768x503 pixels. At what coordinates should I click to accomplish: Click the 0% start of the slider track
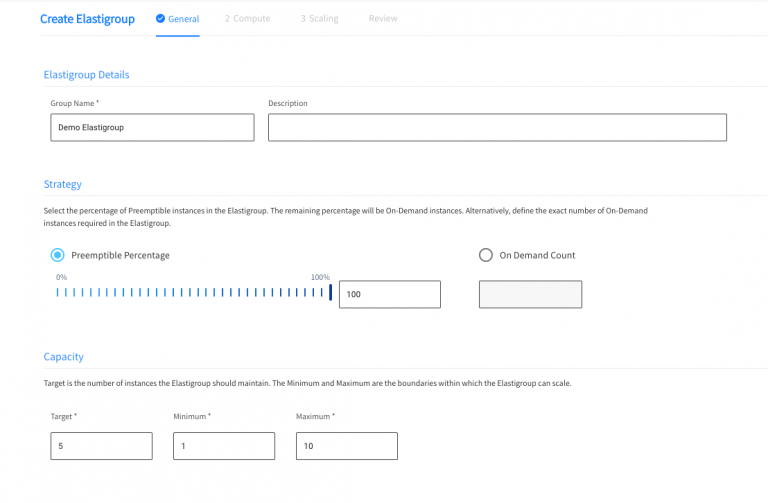58,292
